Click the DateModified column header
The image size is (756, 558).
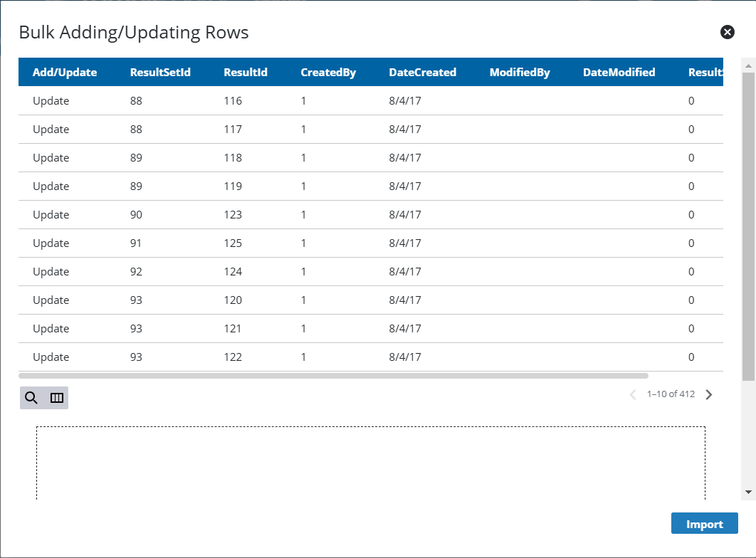(619, 72)
